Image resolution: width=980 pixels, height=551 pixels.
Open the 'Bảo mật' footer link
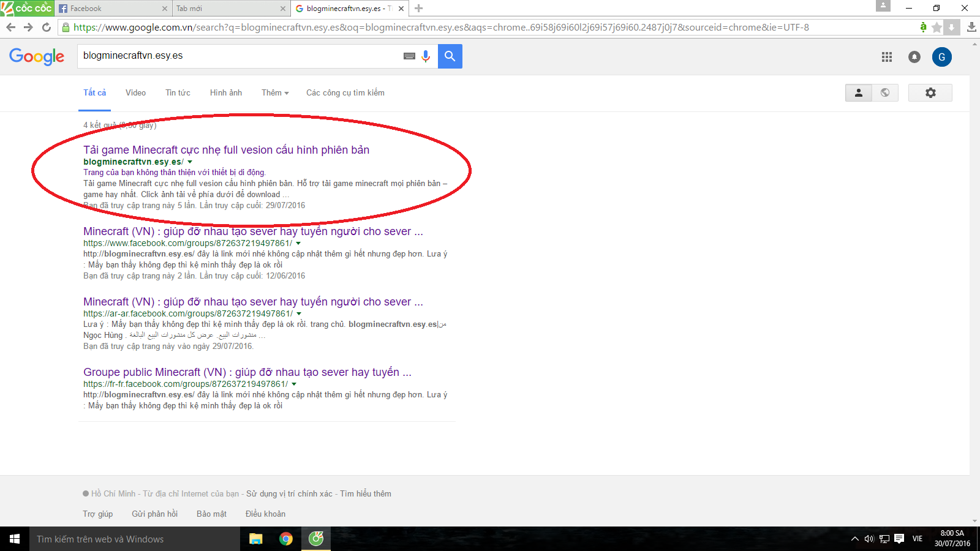(211, 514)
